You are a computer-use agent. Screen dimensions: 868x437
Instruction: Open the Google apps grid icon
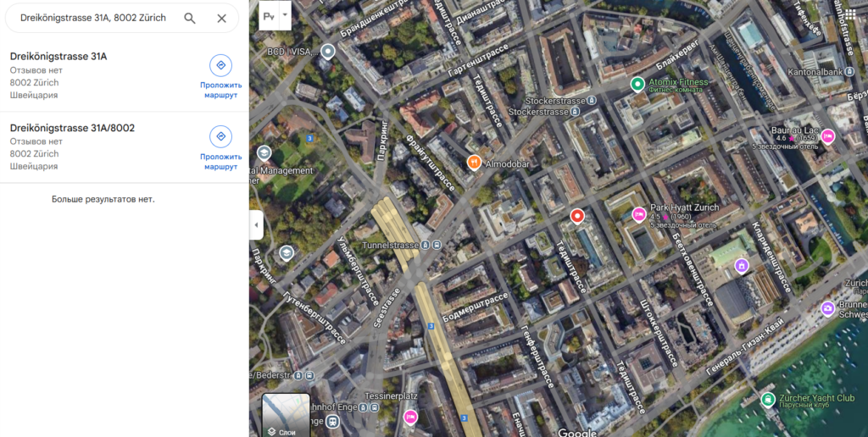(850, 14)
